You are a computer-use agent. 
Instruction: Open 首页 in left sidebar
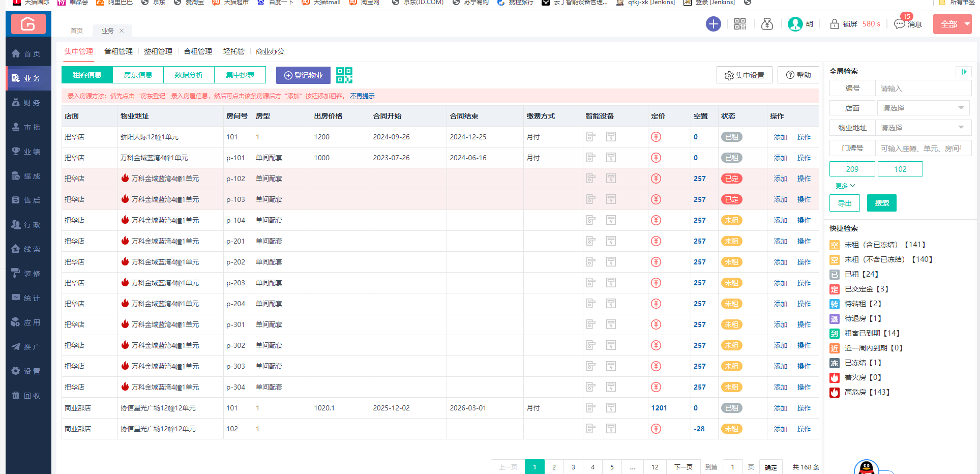(28, 53)
